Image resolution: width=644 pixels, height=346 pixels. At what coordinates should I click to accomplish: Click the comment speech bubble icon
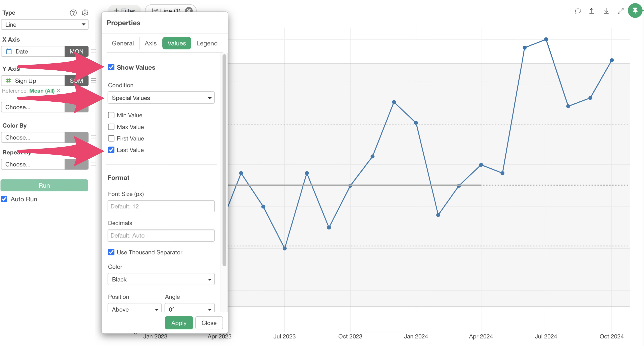pyautogui.click(x=578, y=11)
